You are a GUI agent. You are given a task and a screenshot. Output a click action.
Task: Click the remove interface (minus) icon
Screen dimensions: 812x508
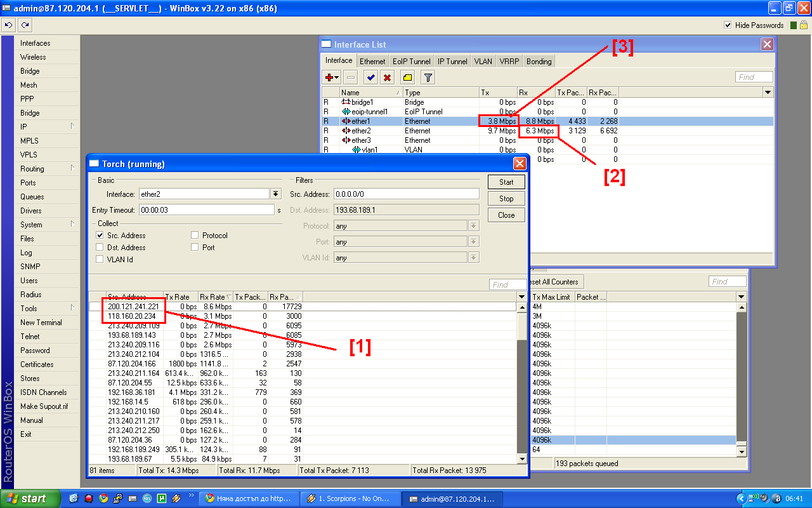[x=350, y=77]
